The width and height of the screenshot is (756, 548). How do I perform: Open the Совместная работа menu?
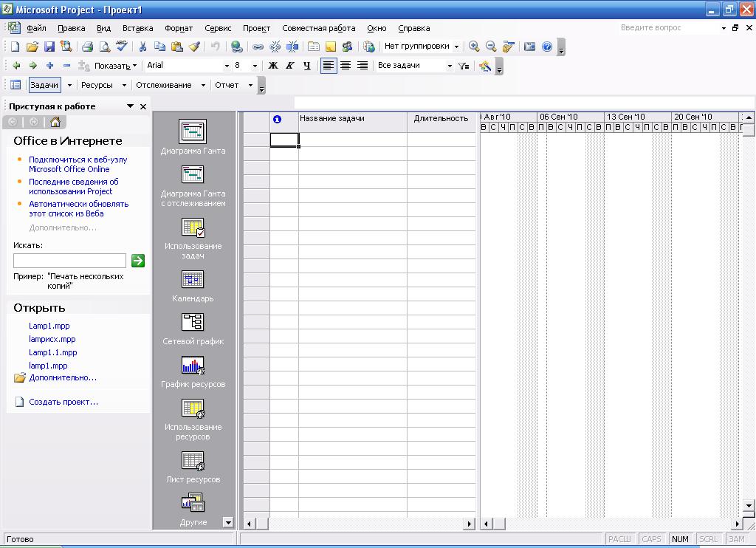click(x=319, y=28)
